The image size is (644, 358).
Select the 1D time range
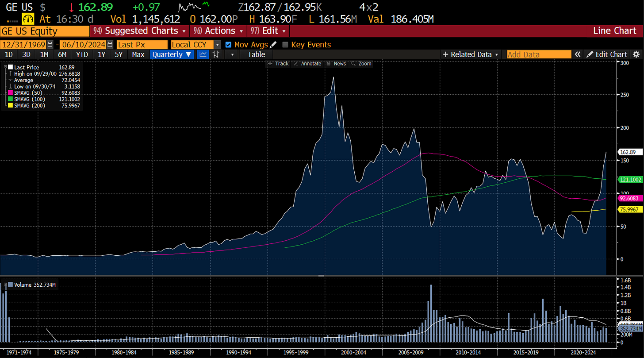click(8, 54)
